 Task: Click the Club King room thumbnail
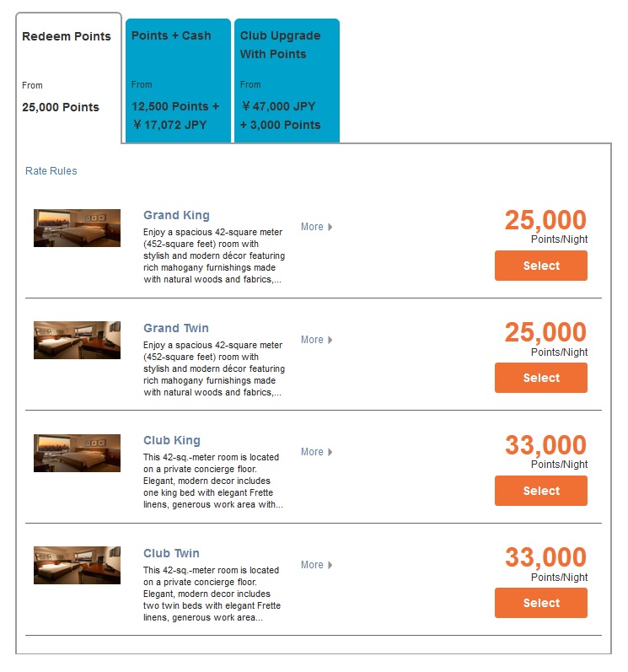point(77,453)
